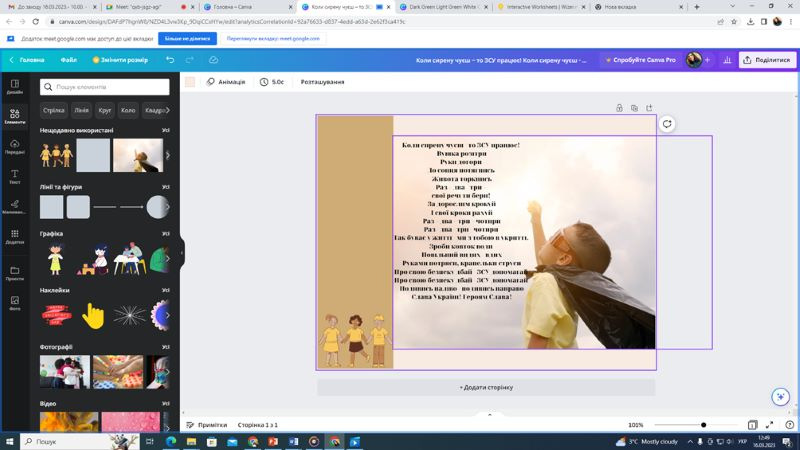Viewport: 800px width, 450px height.
Task: Show more graphics with arrow
Action: click(x=167, y=259)
